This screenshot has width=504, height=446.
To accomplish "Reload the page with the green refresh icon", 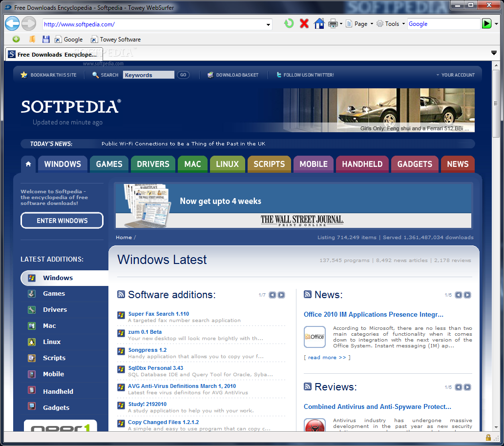I will [x=289, y=23].
